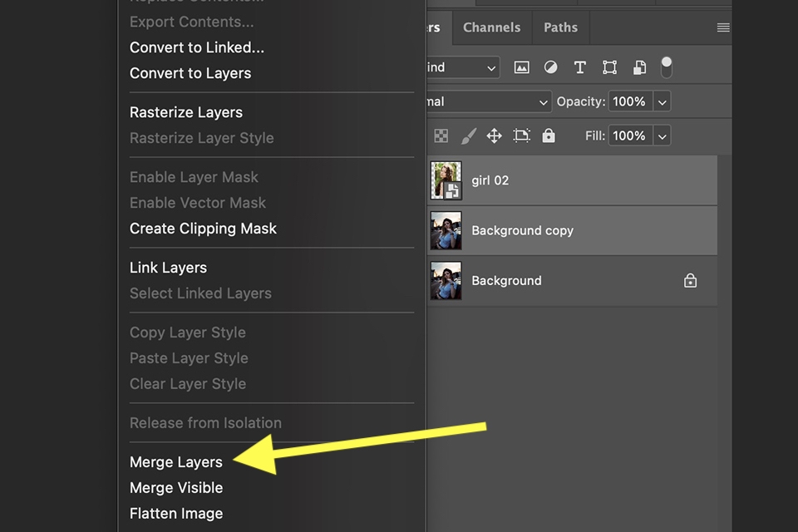Open the Fill percentage dropdown

tap(662, 135)
